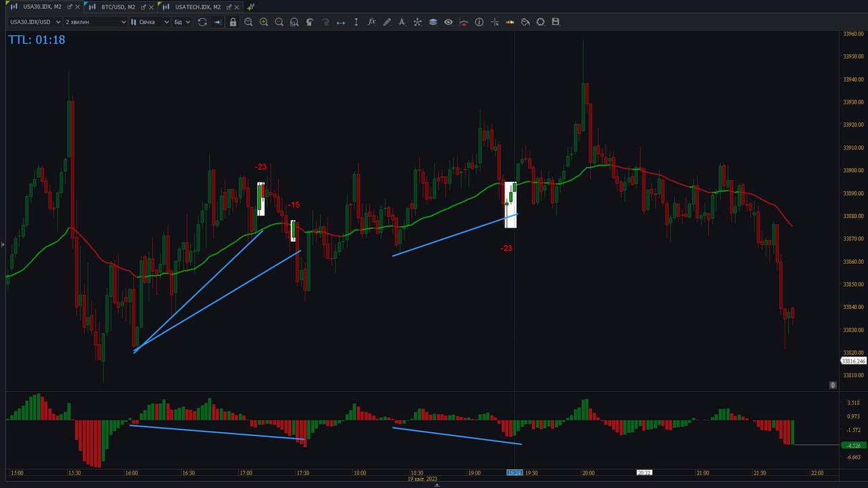Click the 19:24 highlighted time marker
Image resolution: width=868 pixels, height=488 pixels.
click(x=514, y=473)
